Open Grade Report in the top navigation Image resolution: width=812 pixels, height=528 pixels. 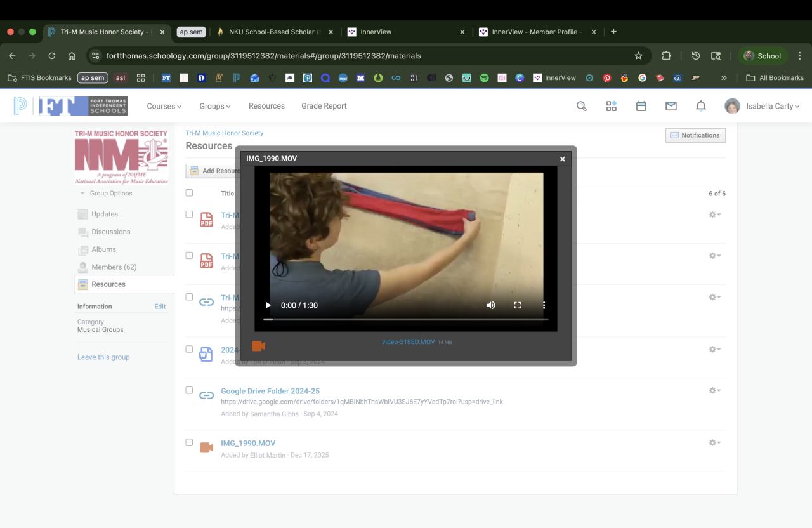tap(324, 106)
